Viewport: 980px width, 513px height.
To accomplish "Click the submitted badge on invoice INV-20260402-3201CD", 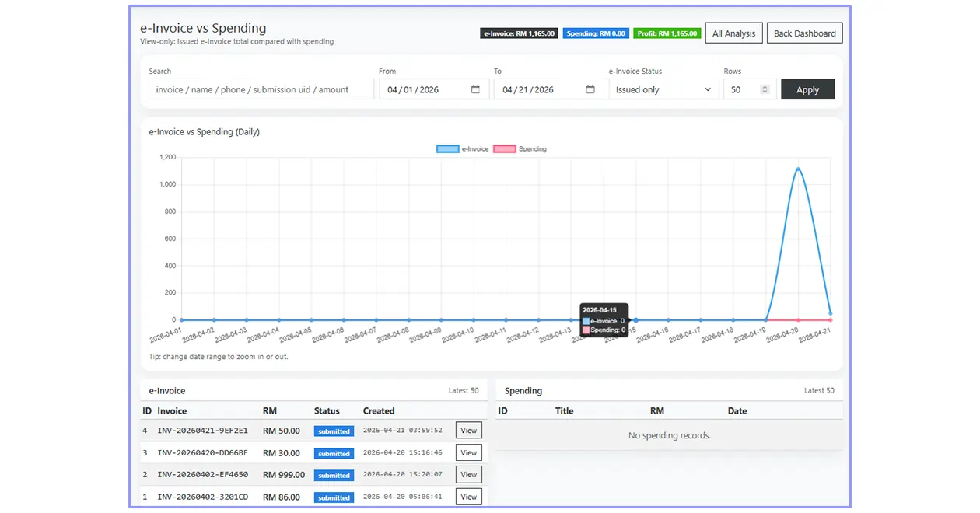I will (334, 497).
